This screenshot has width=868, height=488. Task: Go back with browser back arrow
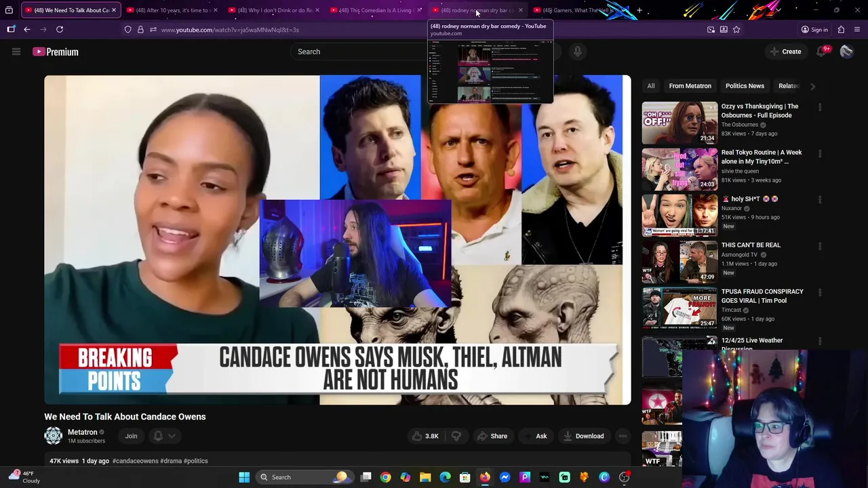(x=27, y=30)
